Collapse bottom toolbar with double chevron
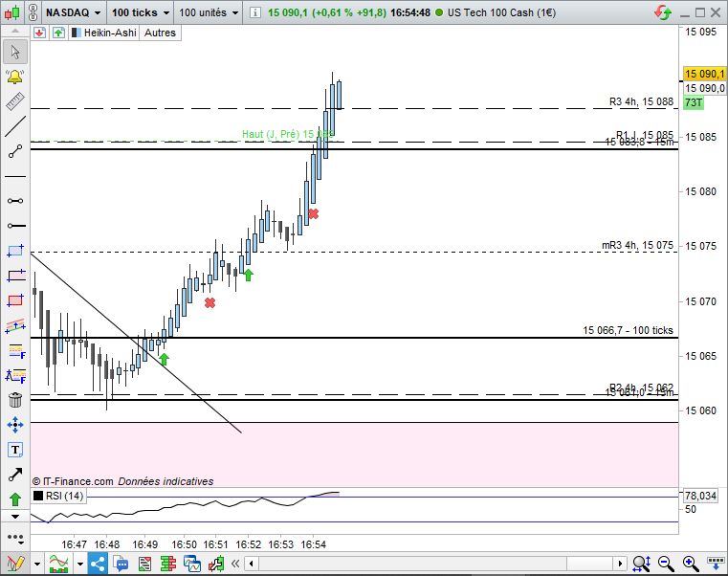 (x=235, y=564)
